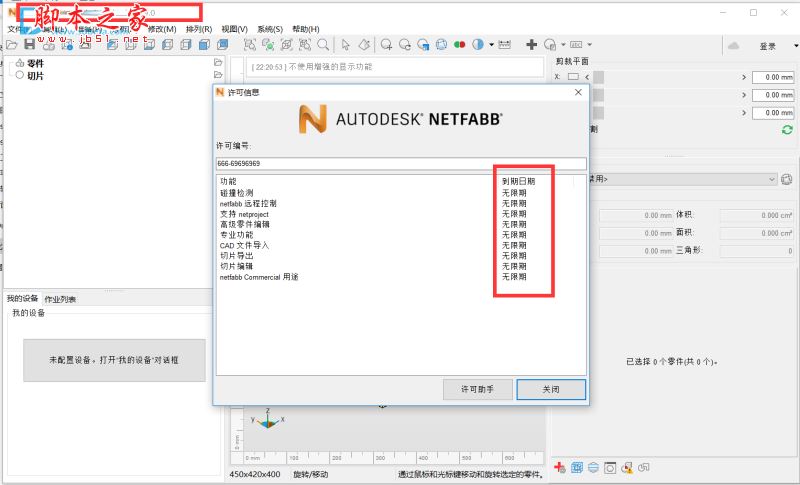The width and height of the screenshot is (800, 485).
Task: Open the 排列(R) menu
Action: click(x=198, y=29)
